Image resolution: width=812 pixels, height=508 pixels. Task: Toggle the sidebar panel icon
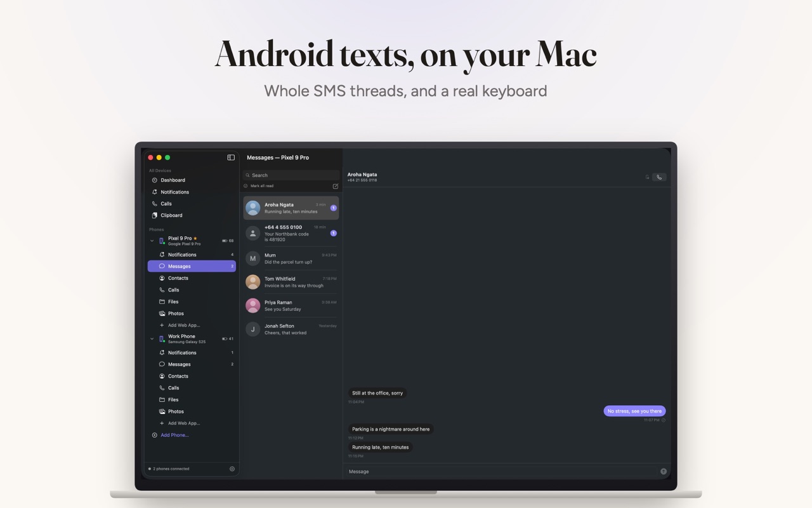coord(231,157)
